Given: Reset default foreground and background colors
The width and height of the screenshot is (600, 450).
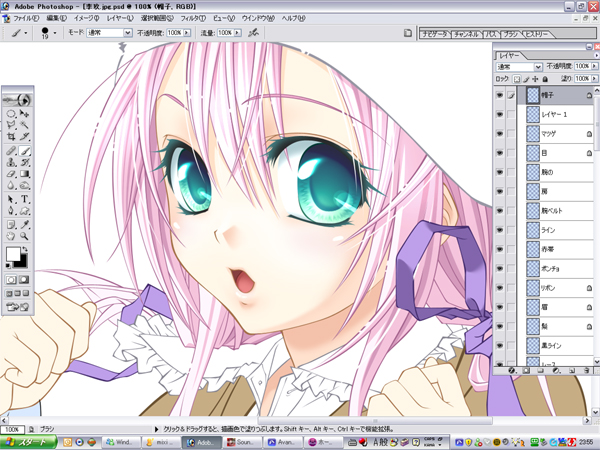Looking at the screenshot, I should [x=8, y=265].
